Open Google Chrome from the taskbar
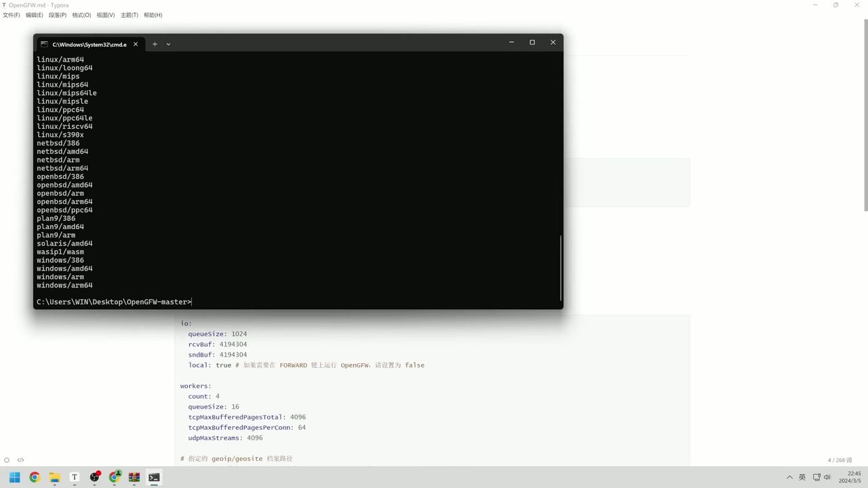 [x=35, y=477]
